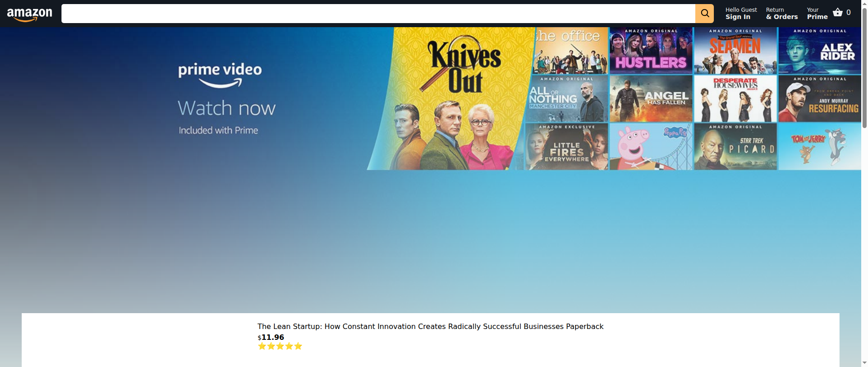Screen dimensions: 868x367
Task: Open The Lean Startup product title
Action: (x=430, y=326)
